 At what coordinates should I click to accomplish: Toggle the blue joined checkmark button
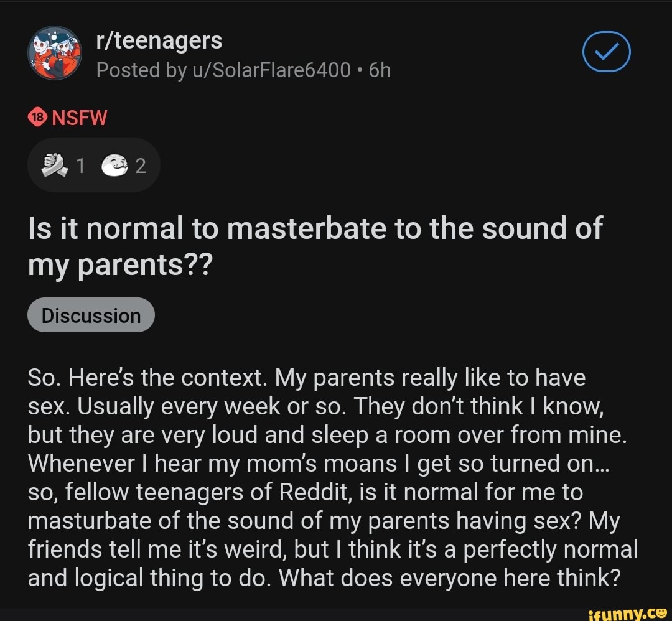(x=606, y=54)
